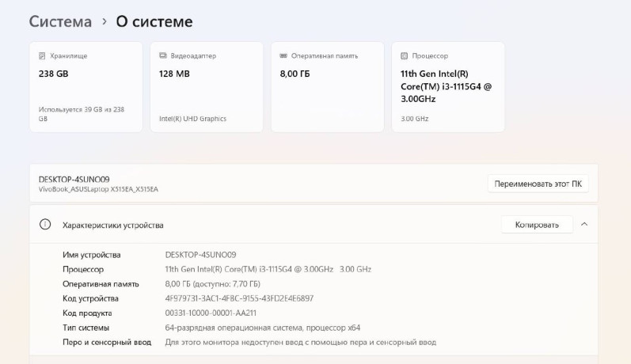Click the Код устройства value string

click(x=239, y=298)
